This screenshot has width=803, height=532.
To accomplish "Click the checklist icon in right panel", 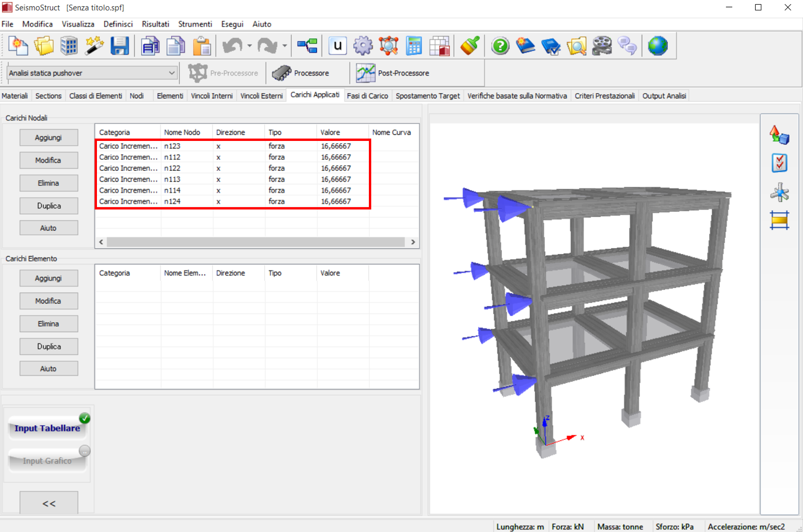I will [x=779, y=163].
